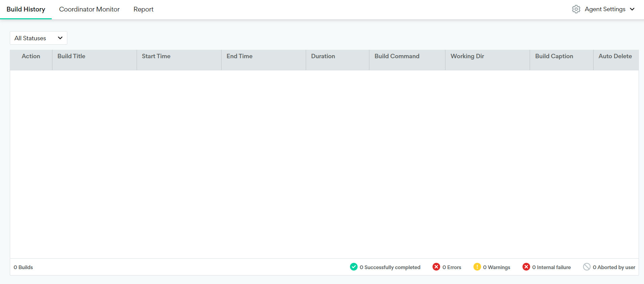The width and height of the screenshot is (644, 284).
Task: Click the '0 Internal failure' text
Action: pos(551,267)
